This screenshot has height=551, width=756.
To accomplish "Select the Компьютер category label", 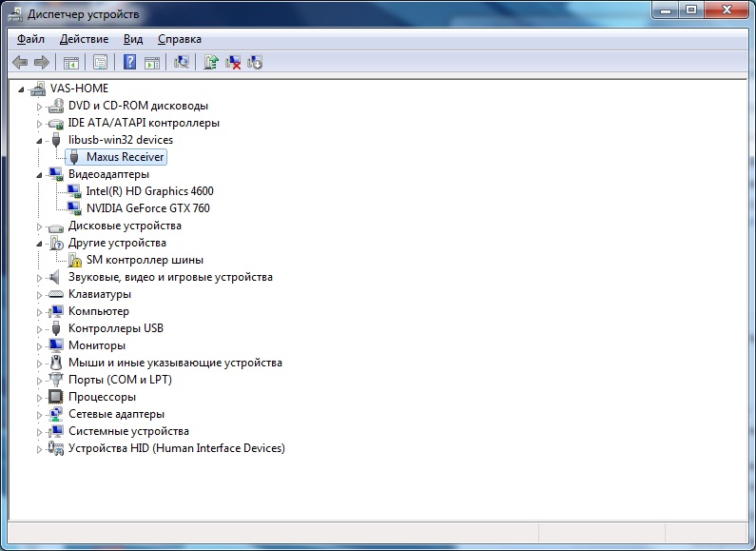I will coord(99,311).
